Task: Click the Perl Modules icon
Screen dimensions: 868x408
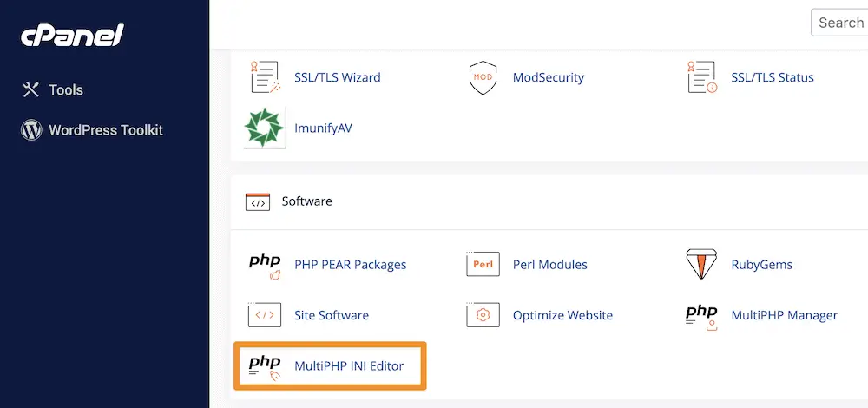Action: (483, 264)
